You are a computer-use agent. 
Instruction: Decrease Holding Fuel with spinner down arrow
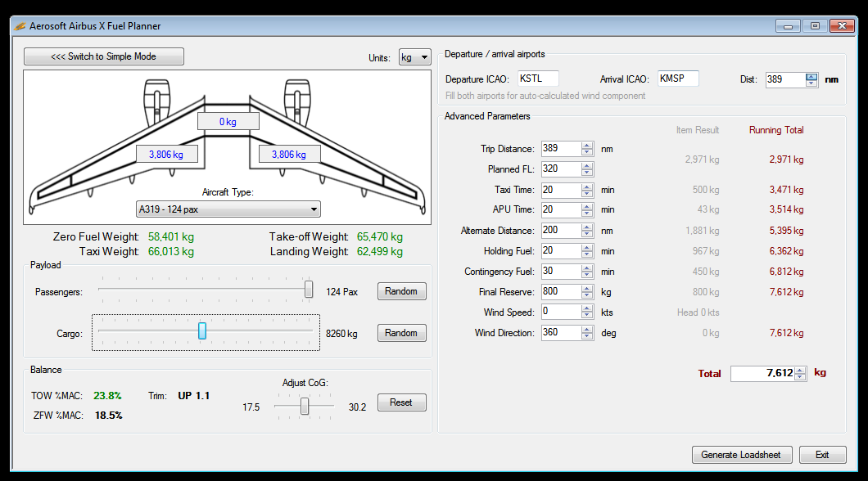coord(587,254)
